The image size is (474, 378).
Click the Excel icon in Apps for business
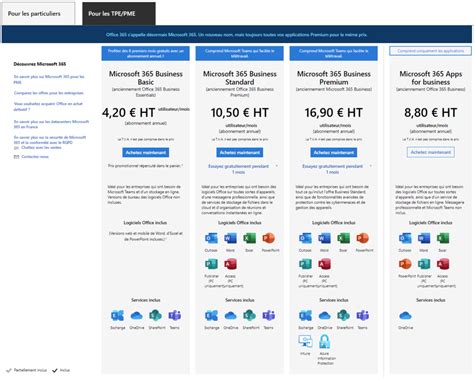(442, 238)
